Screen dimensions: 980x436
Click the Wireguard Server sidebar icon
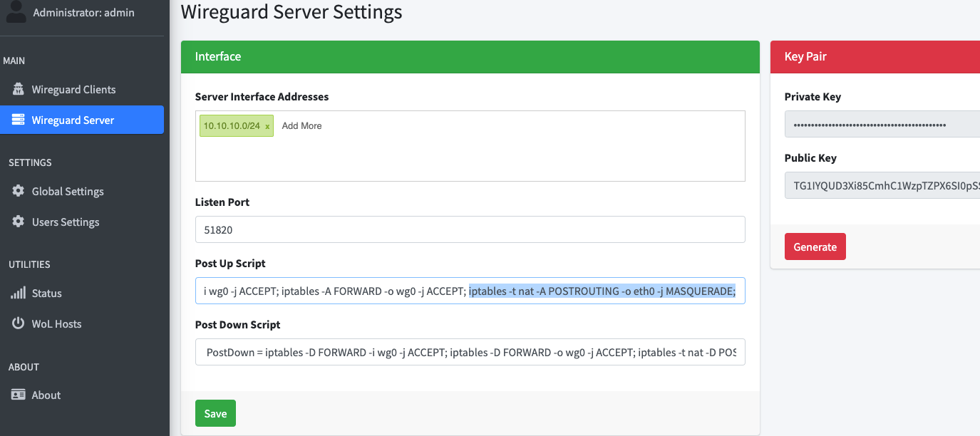point(18,120)
